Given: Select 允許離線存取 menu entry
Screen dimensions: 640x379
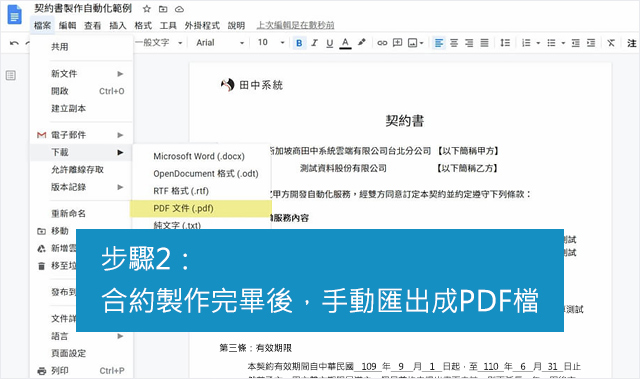Looking at the screenshot, I should coord(82,170).
